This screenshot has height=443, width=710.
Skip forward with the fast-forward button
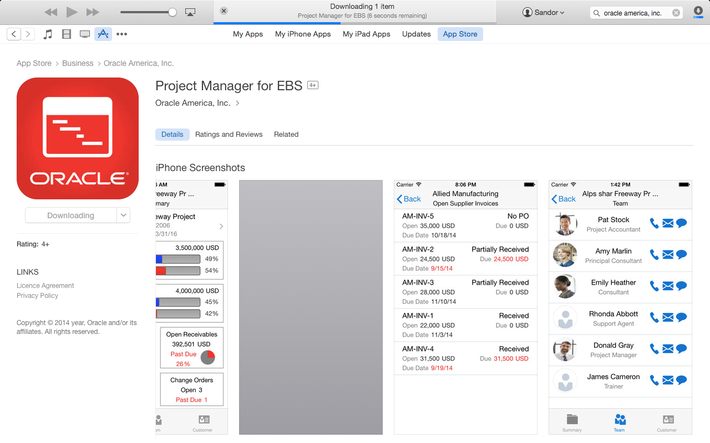(x=93, y=12)
